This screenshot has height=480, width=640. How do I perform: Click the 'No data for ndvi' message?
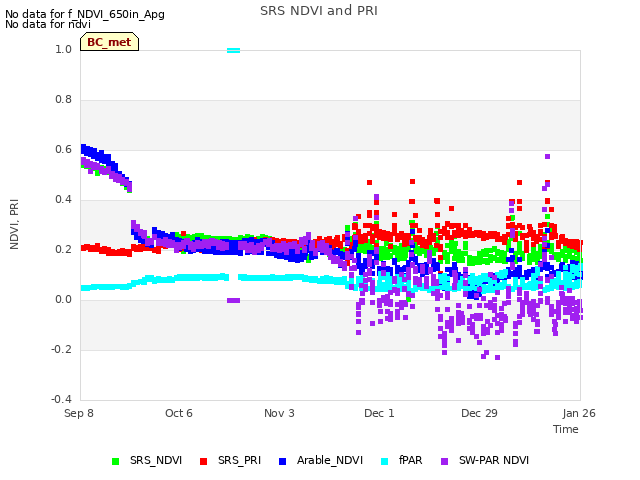[48, 24]
